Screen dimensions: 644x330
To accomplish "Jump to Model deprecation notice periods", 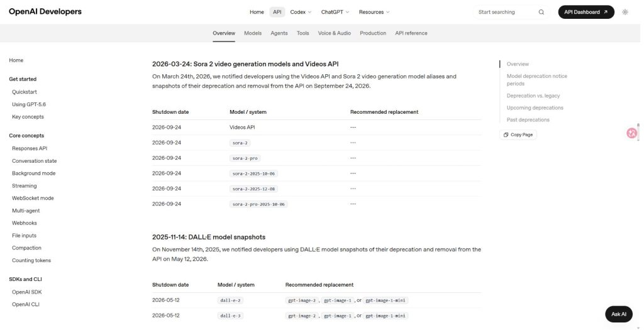I will (537, 80).
